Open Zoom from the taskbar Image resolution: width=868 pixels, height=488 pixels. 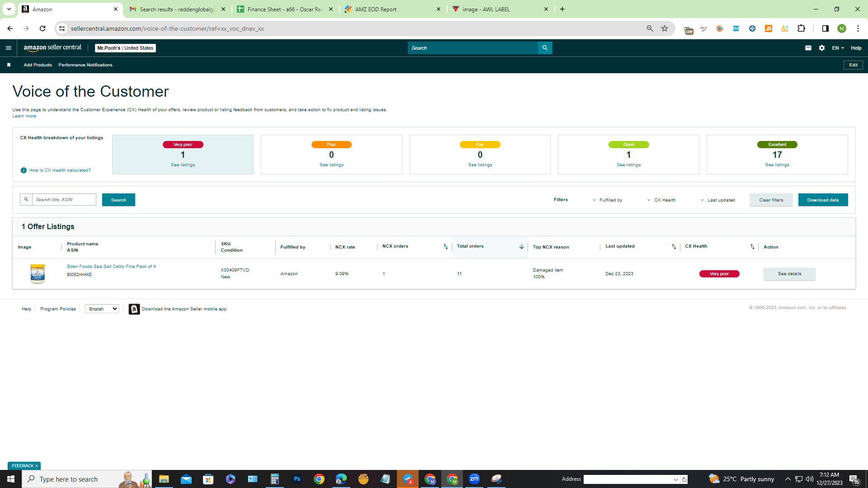tap(474, 479)
